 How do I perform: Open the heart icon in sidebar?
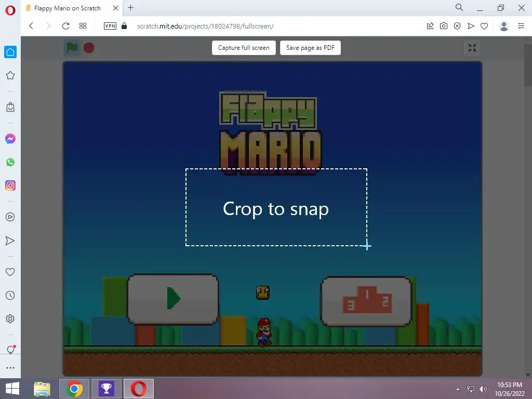(x=10, y=272)
